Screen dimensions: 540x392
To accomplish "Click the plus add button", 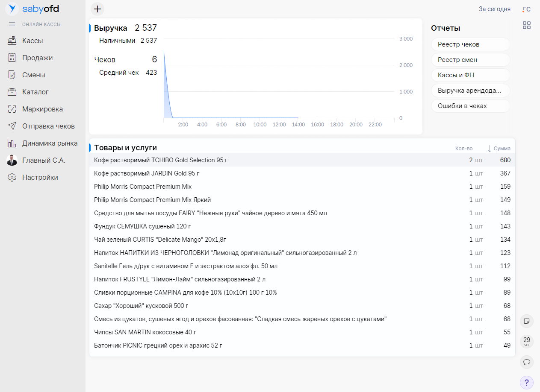I will (97, 9).
